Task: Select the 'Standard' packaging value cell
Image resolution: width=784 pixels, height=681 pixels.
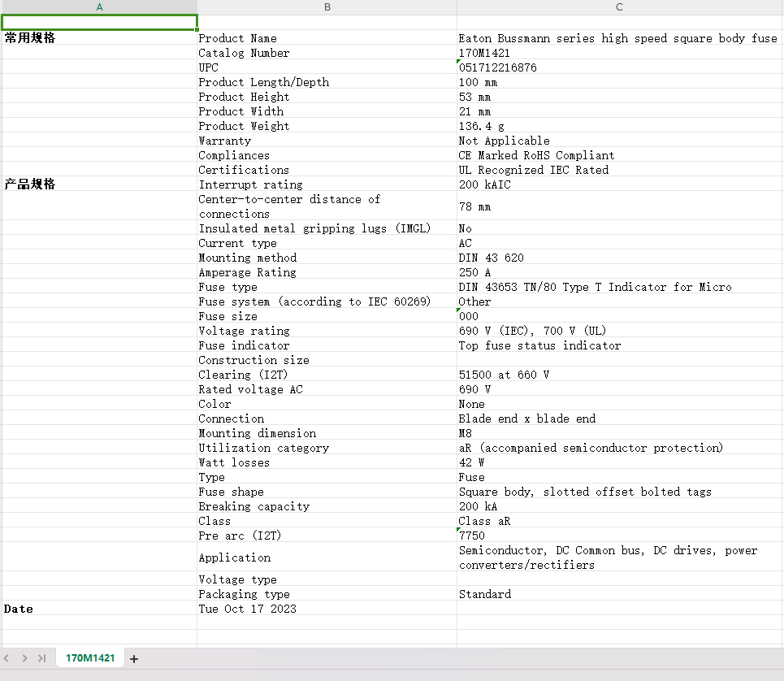Action: tap(620, 594)
